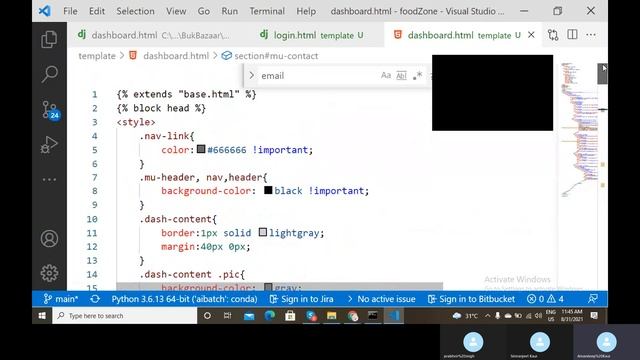Place cursor on line 1 extends base.html
Screen dimensions: 640x360
point(187,94)
